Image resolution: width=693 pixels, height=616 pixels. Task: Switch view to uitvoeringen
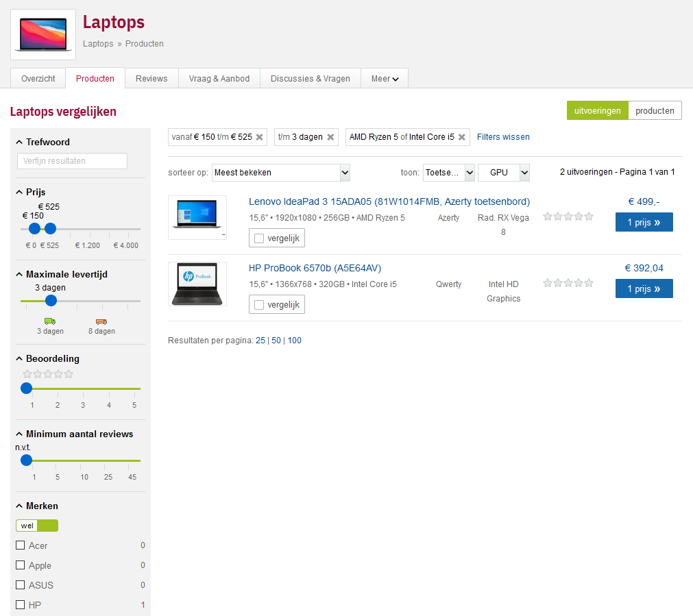tap(597, 110)
